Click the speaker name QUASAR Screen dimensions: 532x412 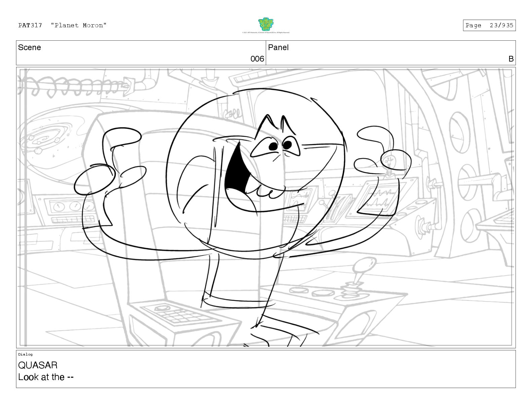38,365
